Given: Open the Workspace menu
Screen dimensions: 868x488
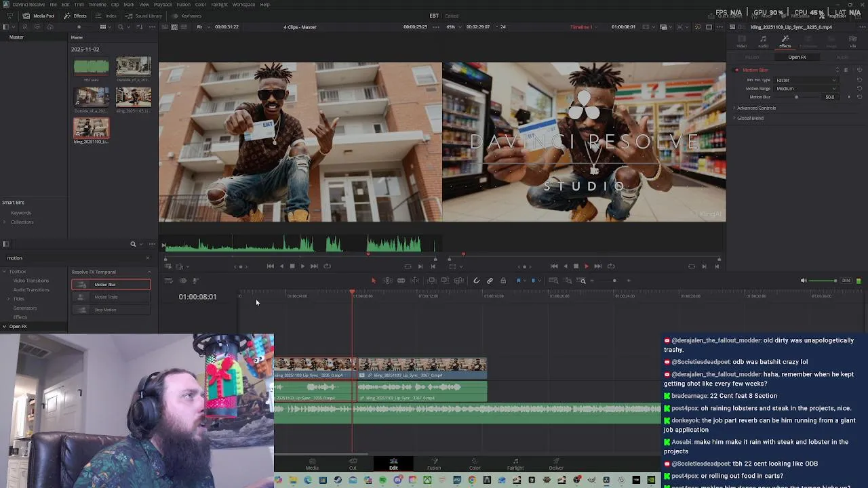Looking at the screenshot, I should pos(243,5).
